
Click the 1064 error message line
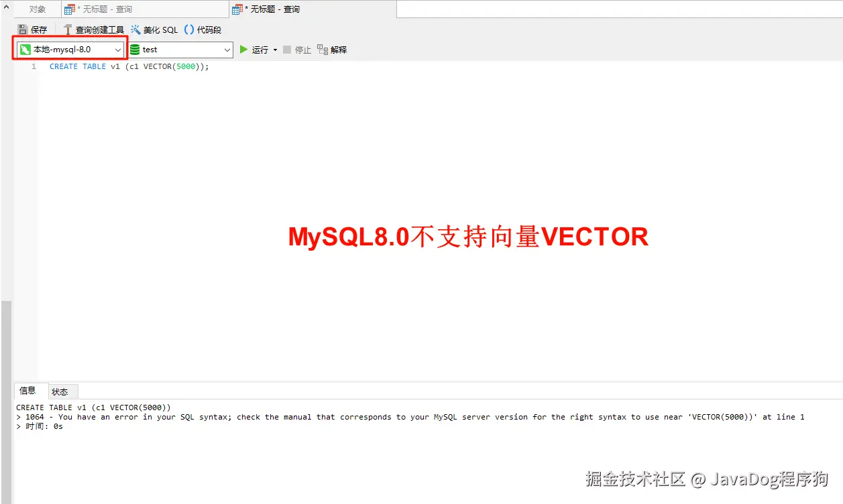[x=410, y=417]
